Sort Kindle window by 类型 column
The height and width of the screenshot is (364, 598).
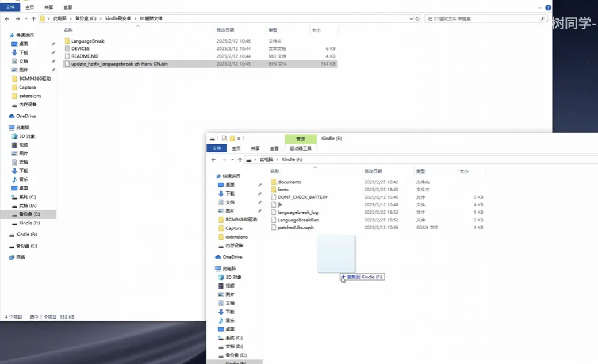421,171
